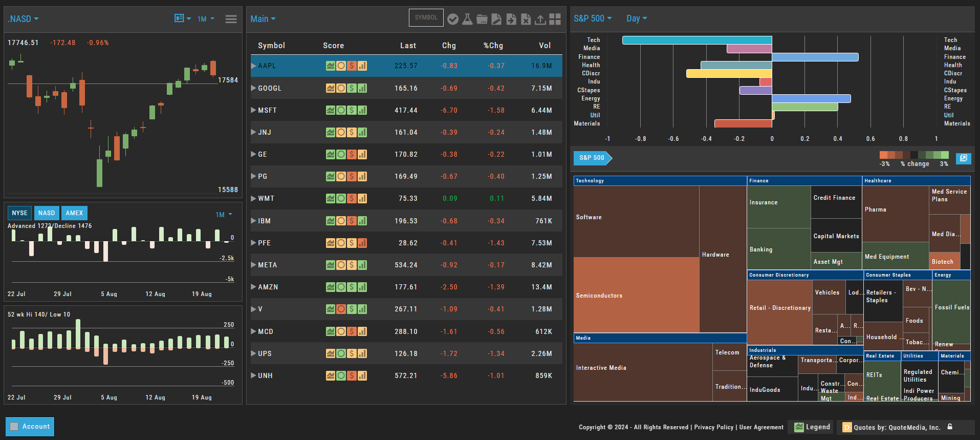Sort by Vol column header
The image size is (980, 440).
coord(545,46)
